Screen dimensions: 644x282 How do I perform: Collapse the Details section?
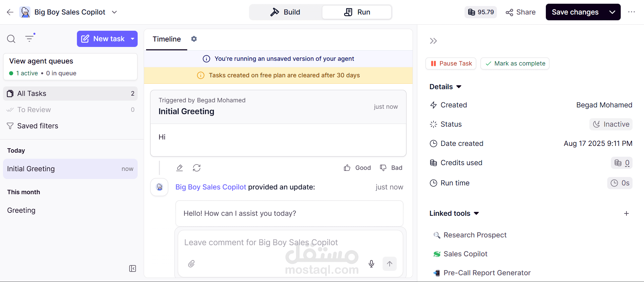click(445, 87)
